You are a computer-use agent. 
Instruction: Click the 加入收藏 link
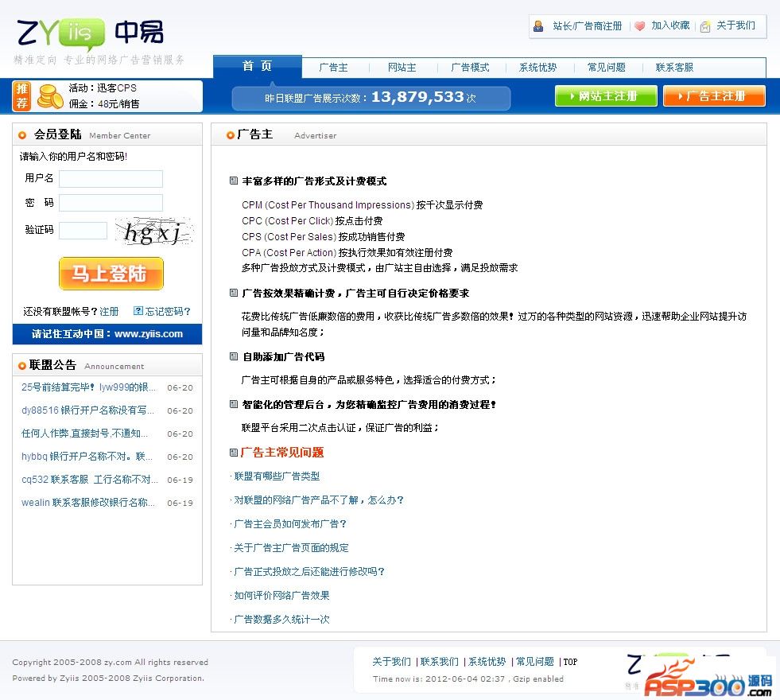point(670,25)
